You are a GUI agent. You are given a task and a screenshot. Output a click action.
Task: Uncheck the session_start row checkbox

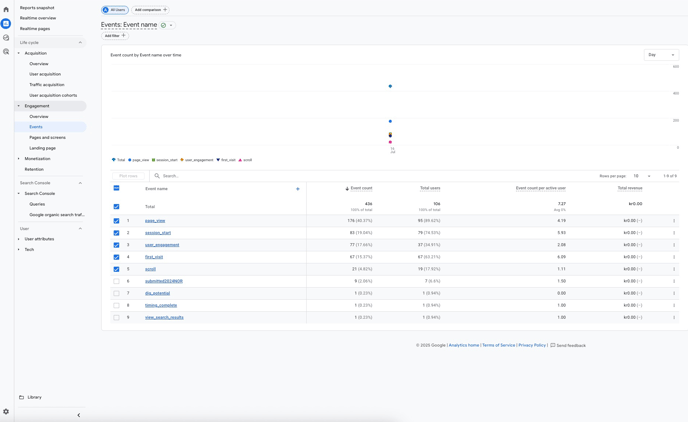[x=116, y=233]
